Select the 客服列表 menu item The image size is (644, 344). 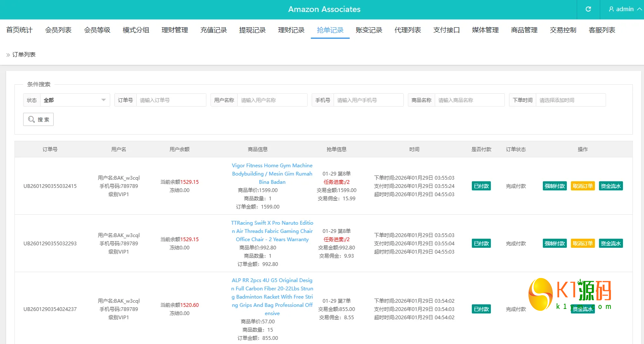coord(601,30)
